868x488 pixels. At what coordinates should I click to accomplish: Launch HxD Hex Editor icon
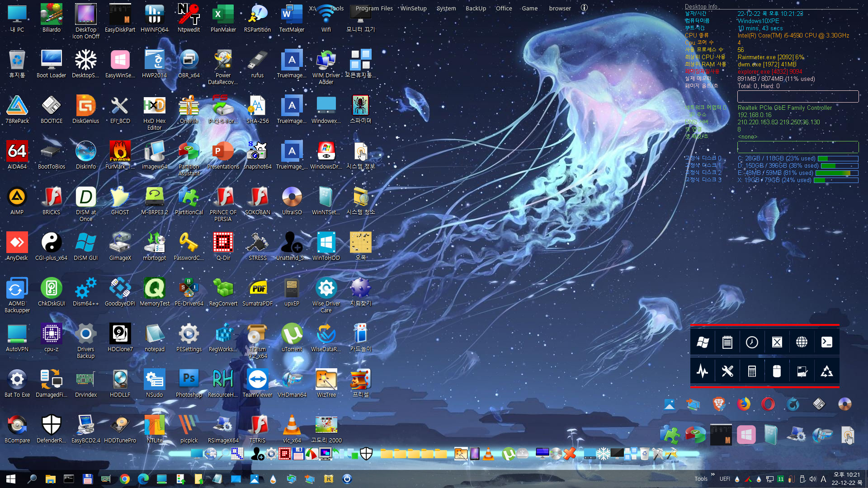tap(154, 113)
